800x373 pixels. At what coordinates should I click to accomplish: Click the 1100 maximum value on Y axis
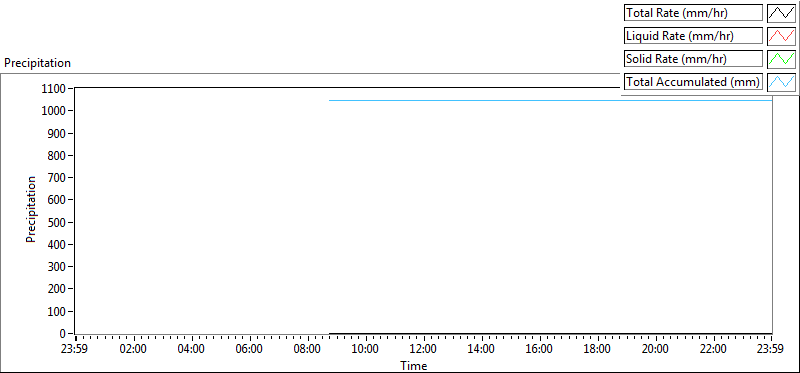(54, 89)
